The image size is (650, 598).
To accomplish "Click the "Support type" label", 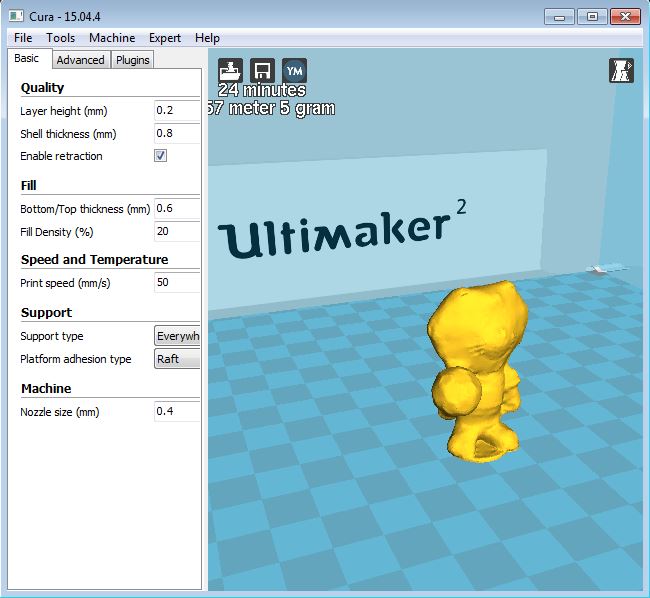I will [52, 336].
